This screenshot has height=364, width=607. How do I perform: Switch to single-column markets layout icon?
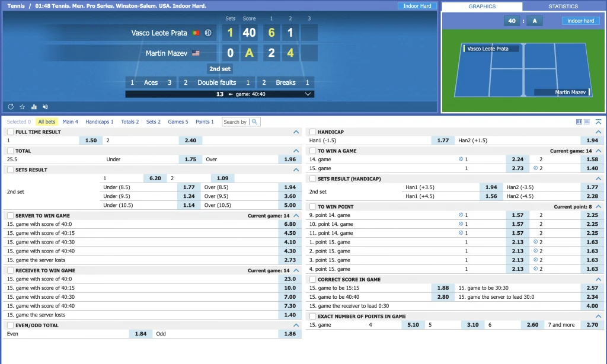point(586,122)
